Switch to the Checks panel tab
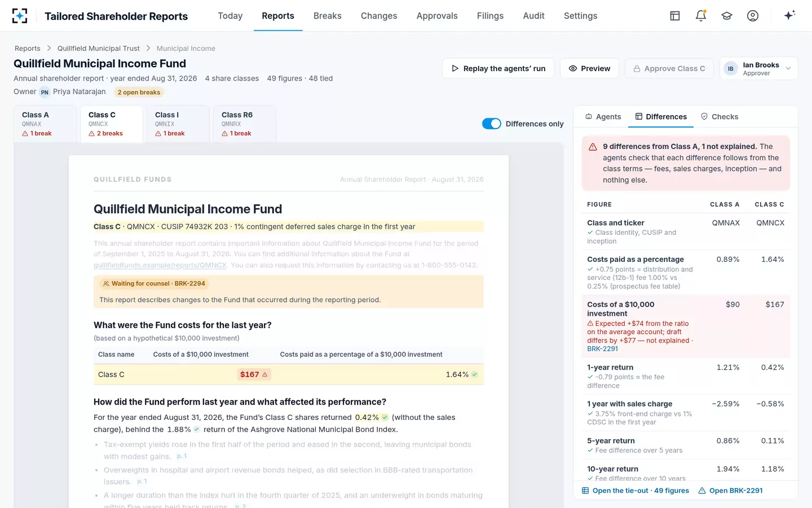 click(720, 117)
